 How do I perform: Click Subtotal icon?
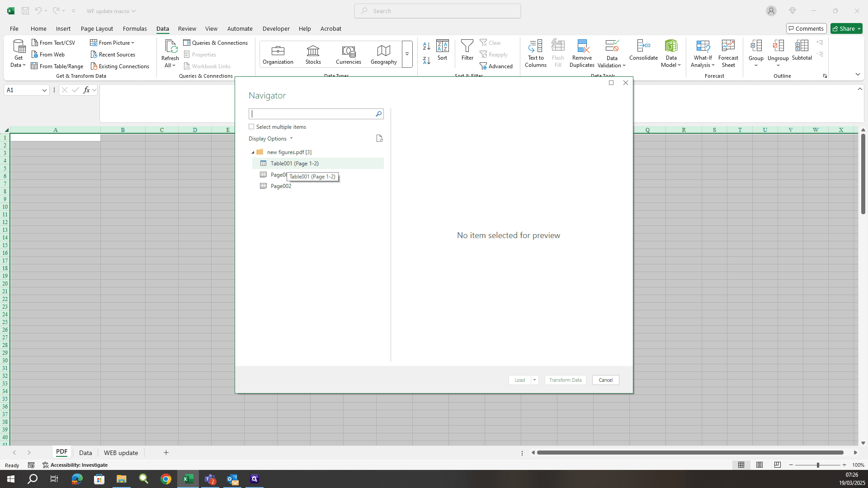(x=802, y=50)
